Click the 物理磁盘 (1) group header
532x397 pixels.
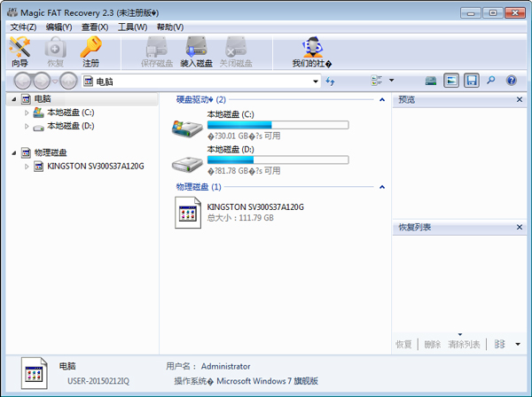199,187
